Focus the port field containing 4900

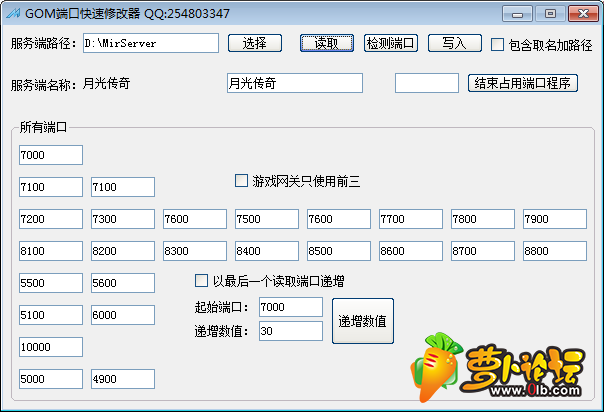click(123, 379)
